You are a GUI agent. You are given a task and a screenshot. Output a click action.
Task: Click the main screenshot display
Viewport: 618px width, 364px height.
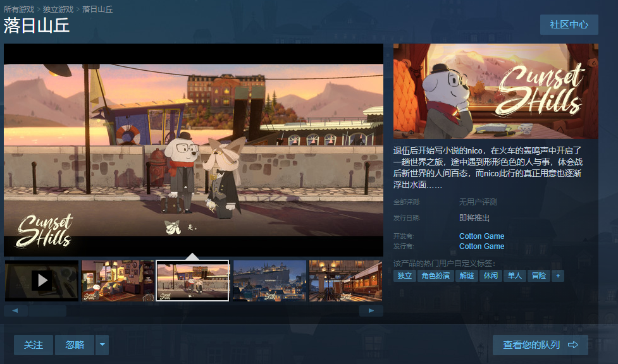point(194,150)
